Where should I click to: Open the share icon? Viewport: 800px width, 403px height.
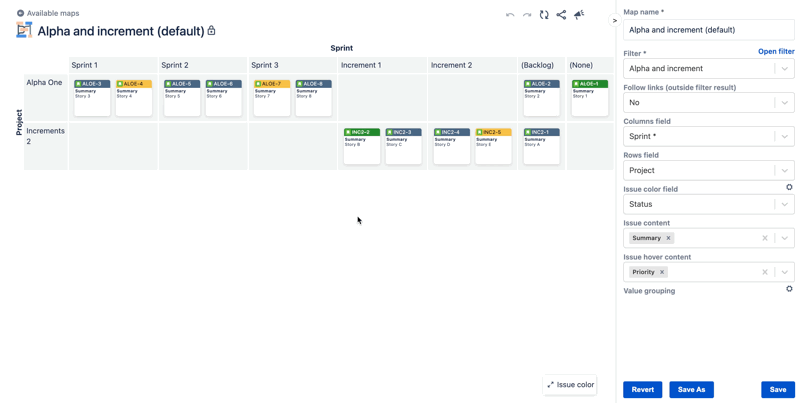pos(561,15)
